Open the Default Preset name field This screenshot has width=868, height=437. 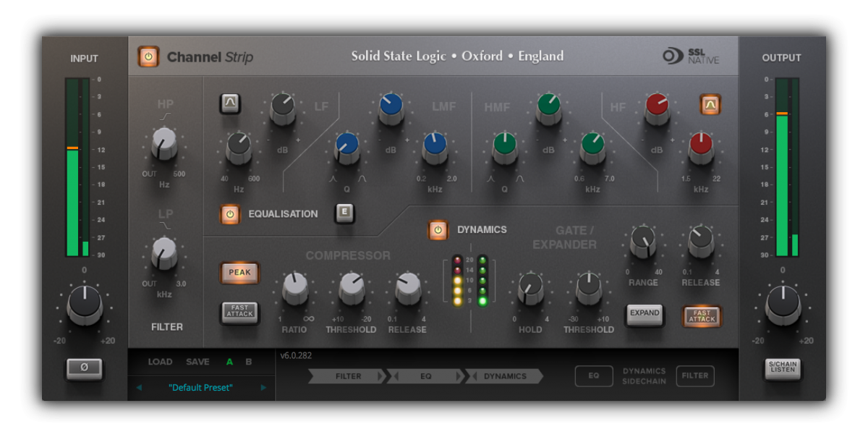point(201,388)
